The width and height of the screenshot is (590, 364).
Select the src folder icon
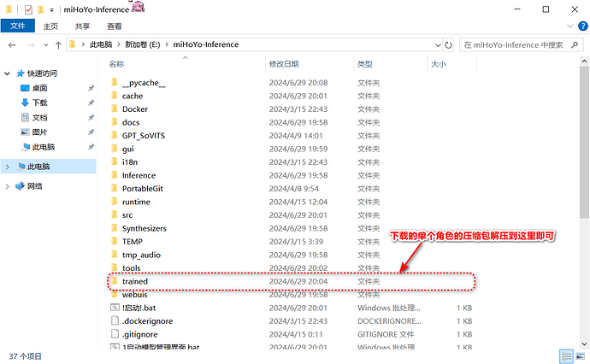coord(115,214)
